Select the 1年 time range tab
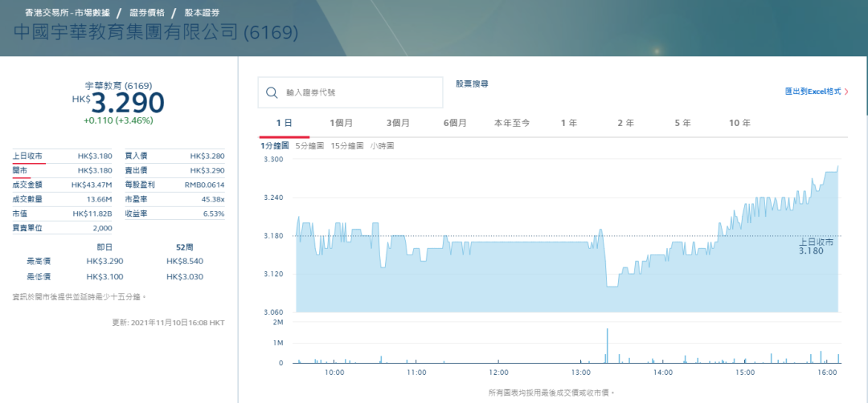Image resolution: width=868 pixels, height=403 pixels. click(569, 124)
